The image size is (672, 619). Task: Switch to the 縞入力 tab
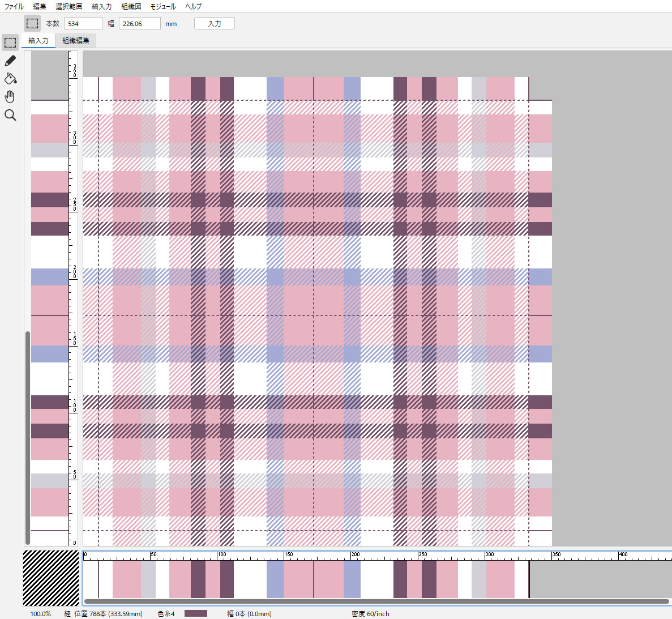[38, 41]
